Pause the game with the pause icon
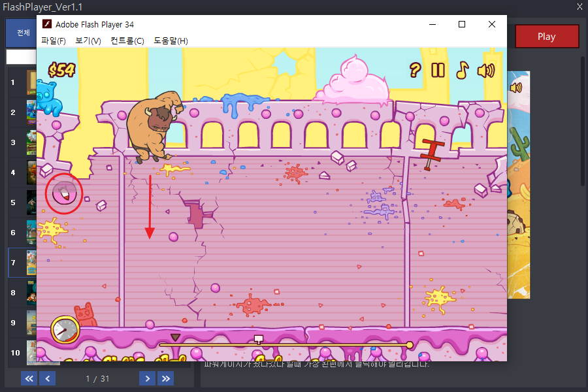This screenshot has height=392, width=588. (438, 70)
